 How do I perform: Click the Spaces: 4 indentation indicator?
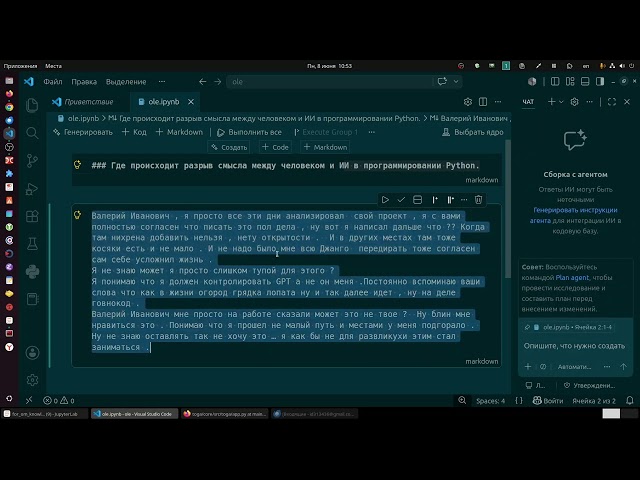coord(490,401)
